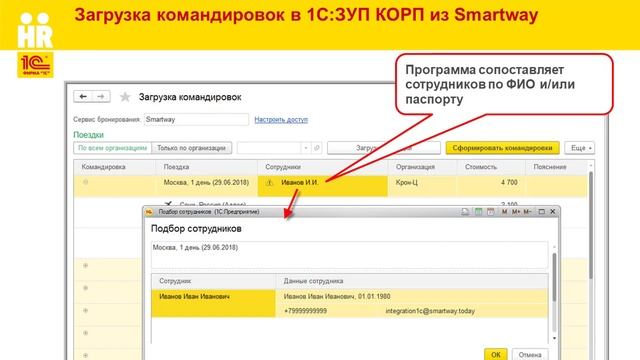Click the print preview icon in the dialog title bar
The width and height of the screenshot is (640, 360).
coord(465,211)
